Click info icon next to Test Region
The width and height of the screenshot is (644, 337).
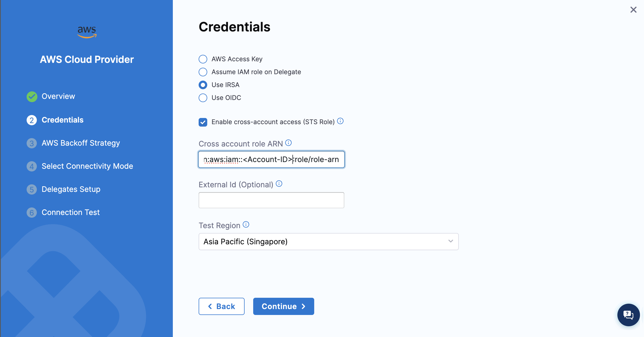coord(246,225)
